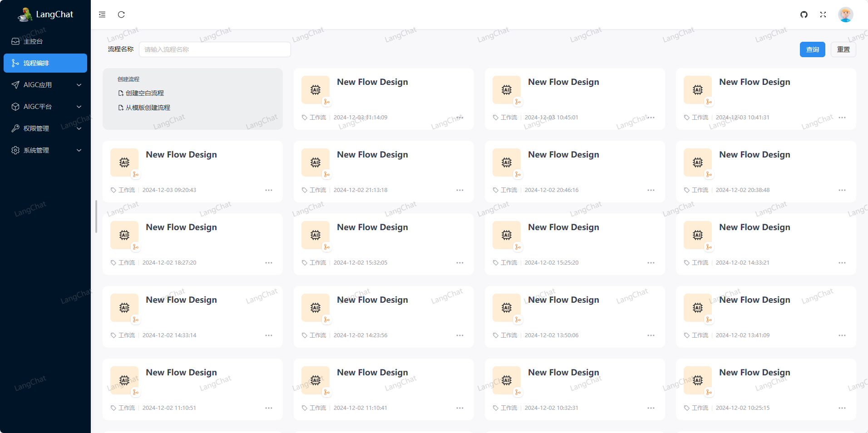
Task: Open more options for flow 2024-12-03 09:20:43
Action: click(269, 190)
